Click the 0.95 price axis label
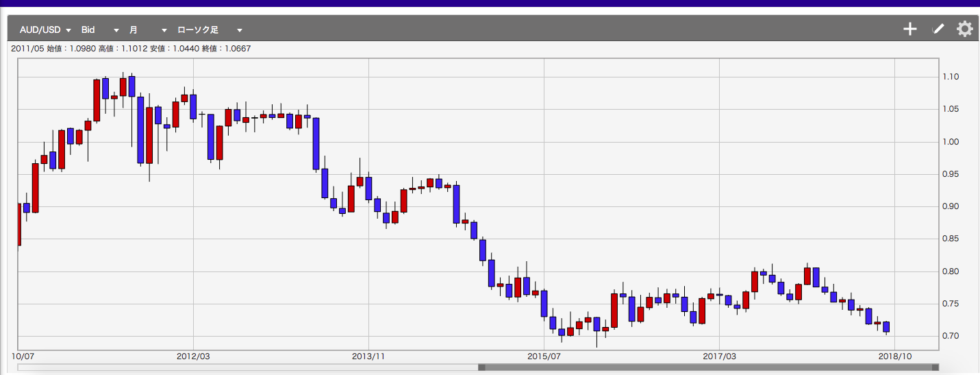 (x=951, y=174)
